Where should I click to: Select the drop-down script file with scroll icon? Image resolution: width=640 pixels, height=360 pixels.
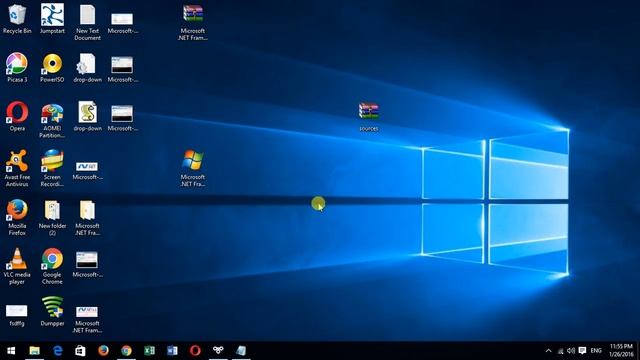click(x=87, y=116)
